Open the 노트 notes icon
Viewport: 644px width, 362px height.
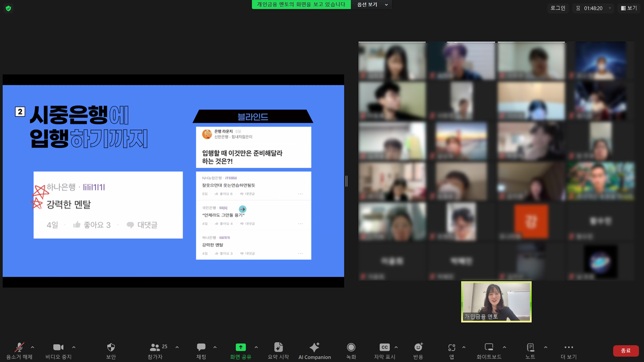click(530, 347)
